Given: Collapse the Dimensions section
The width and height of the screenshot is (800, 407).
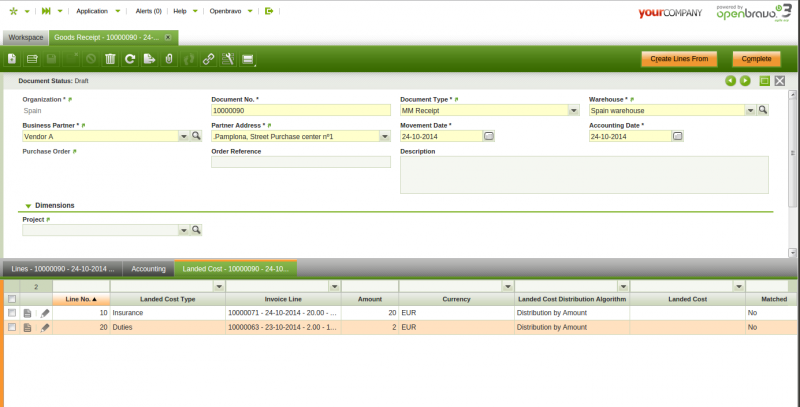Looking at the screenshot, I should click(x=28, y=205).
